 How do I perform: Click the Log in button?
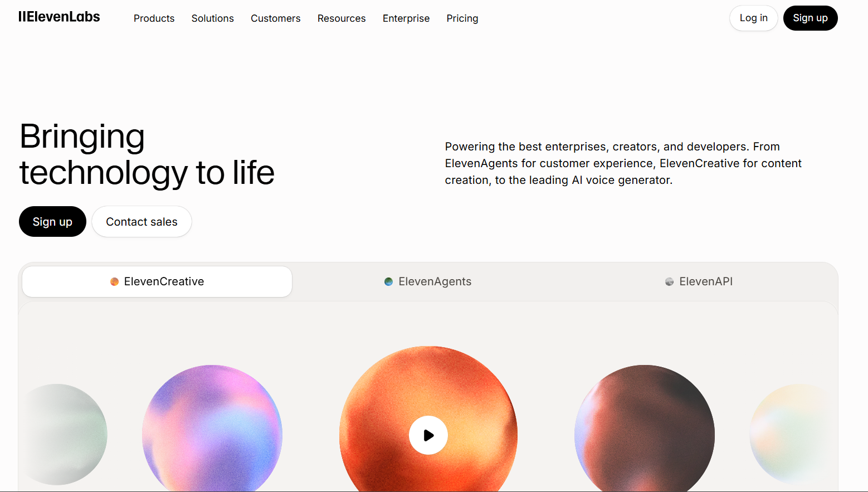click(x=753, y=18)
